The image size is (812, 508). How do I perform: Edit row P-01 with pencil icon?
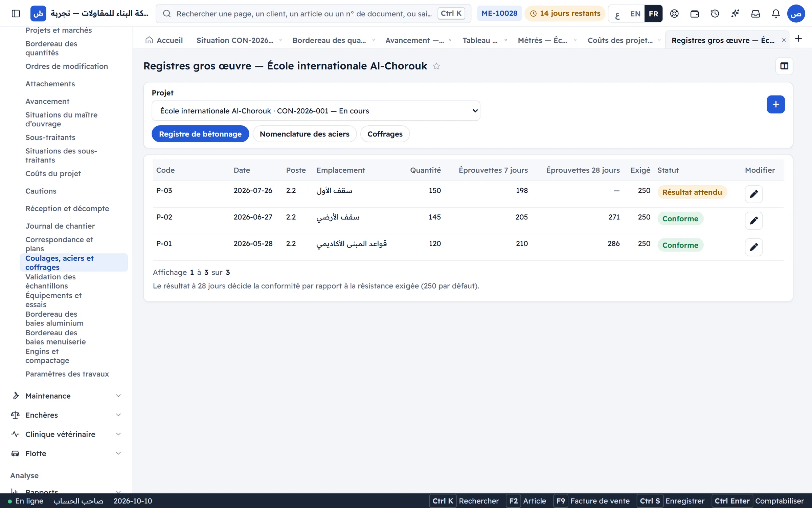pos(754,247)
